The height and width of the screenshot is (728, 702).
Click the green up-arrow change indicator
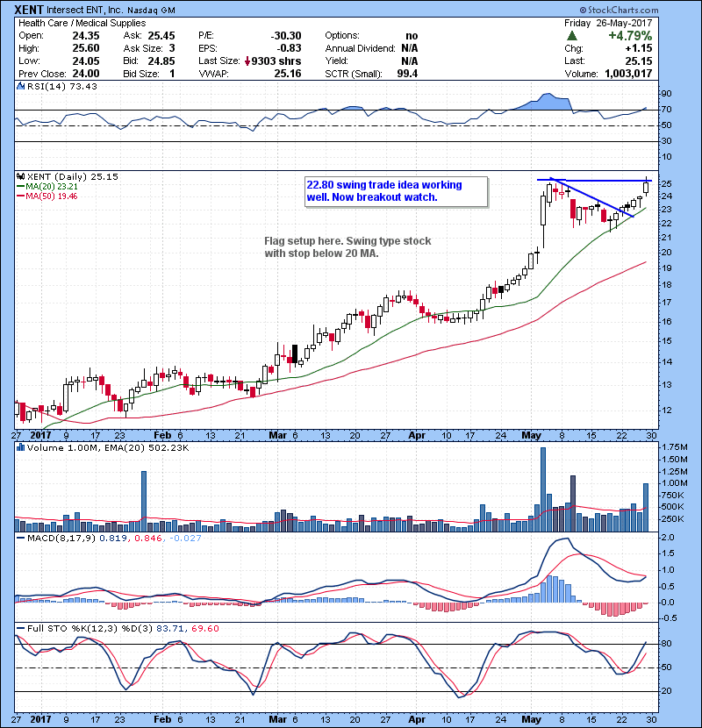pos(572,36)
